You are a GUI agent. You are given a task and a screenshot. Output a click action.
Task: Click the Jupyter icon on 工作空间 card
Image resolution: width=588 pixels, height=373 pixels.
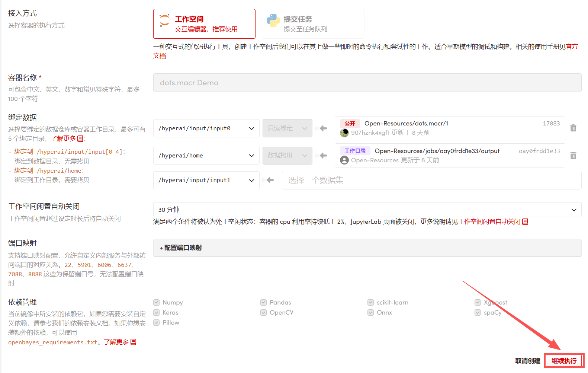[164, 20]
